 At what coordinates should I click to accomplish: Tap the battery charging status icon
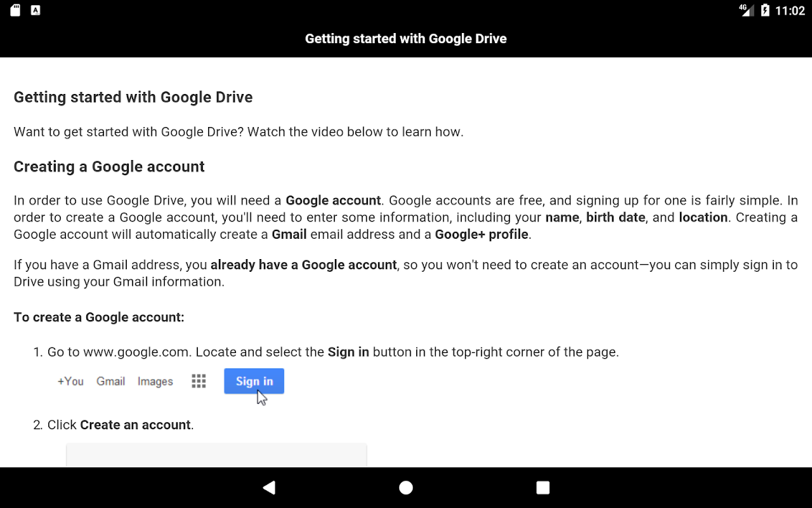tap(765, 10)
